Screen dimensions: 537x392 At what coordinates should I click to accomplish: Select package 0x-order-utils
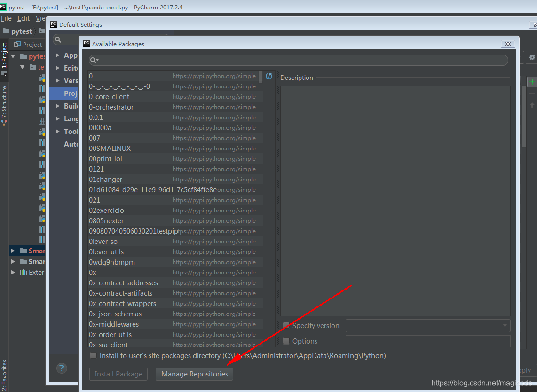[x=175, y=335]
